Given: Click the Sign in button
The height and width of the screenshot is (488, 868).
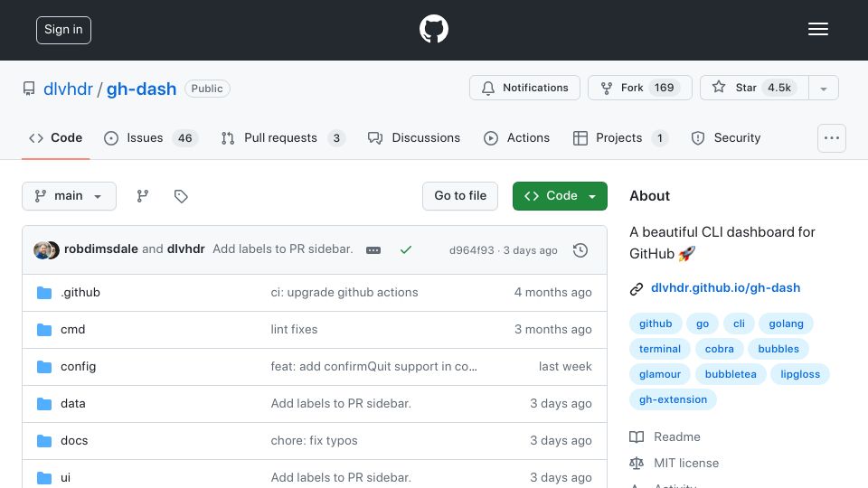Looking at the screenshot, I should 63,30.
